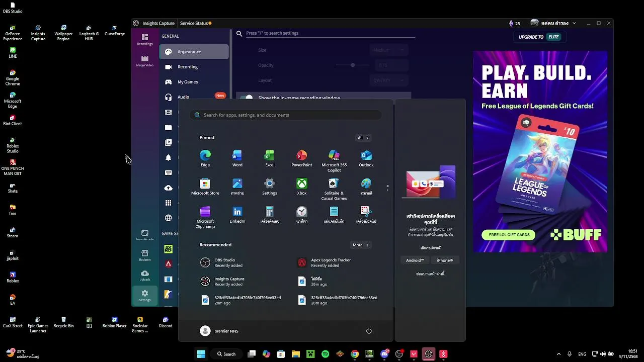The width and height of the screenshot is (644, 362).
Task: Select My Games settings category
Action: (194, 82)
